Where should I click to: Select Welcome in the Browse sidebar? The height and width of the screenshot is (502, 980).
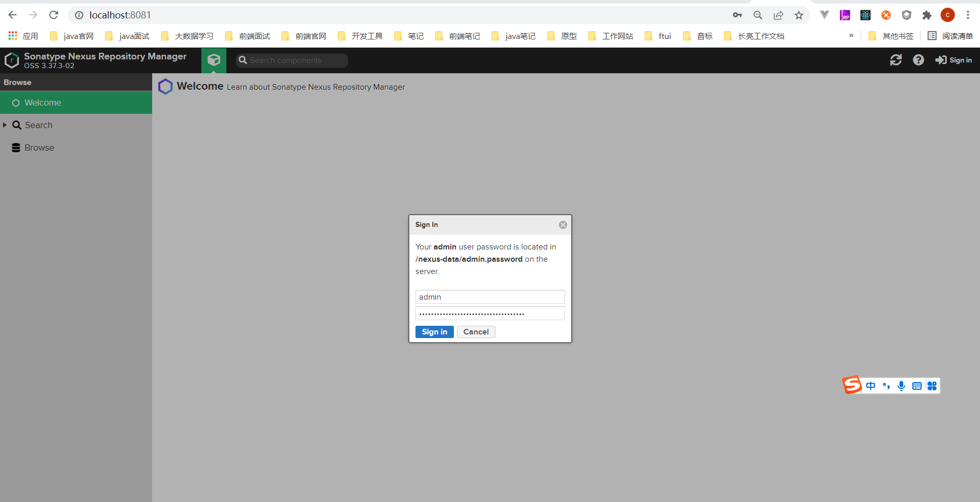[76, 102]
